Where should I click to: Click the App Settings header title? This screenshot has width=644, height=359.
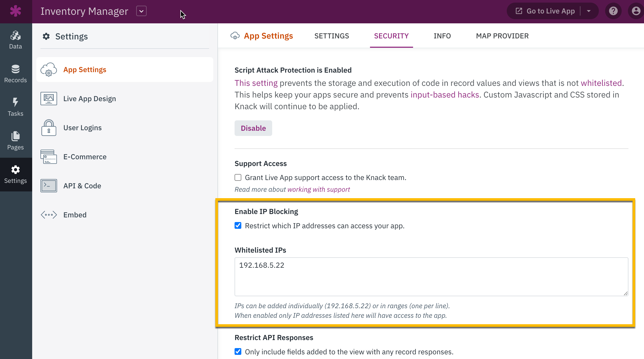(x=268, y=36)
